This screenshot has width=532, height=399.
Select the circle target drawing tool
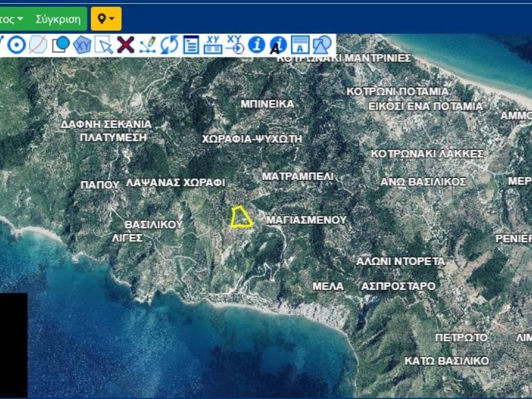point(17,45)
